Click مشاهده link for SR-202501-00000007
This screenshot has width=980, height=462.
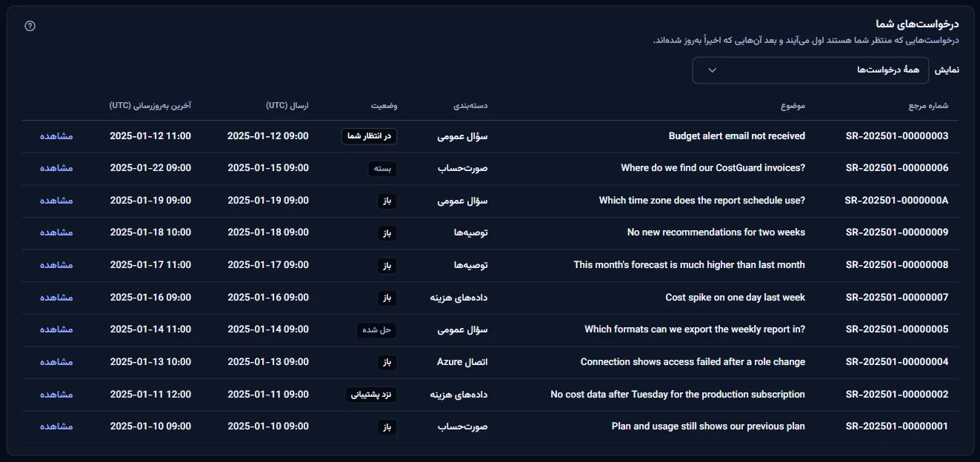[56, 298]
